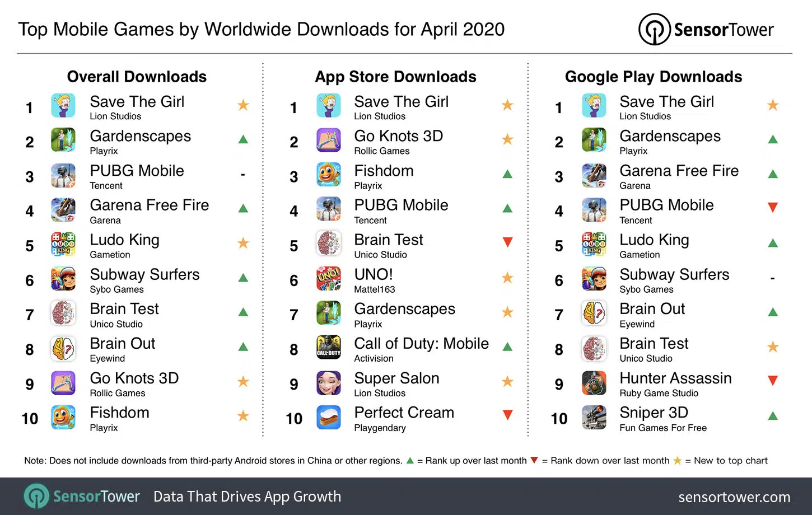Click the Fishdom icon in Overall Downloads
This screenshot has width=812, height=515.
(x=63, y=418)
